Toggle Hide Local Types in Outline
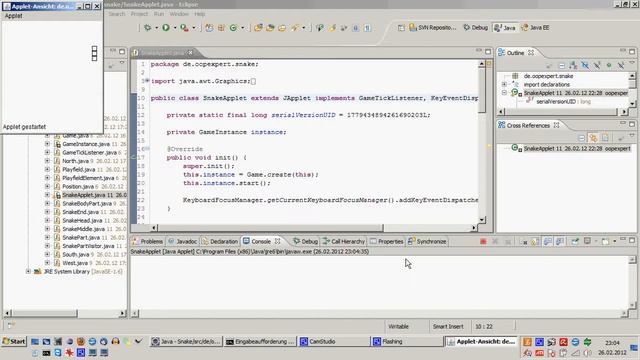640x360 pixels. click(620, 65)
